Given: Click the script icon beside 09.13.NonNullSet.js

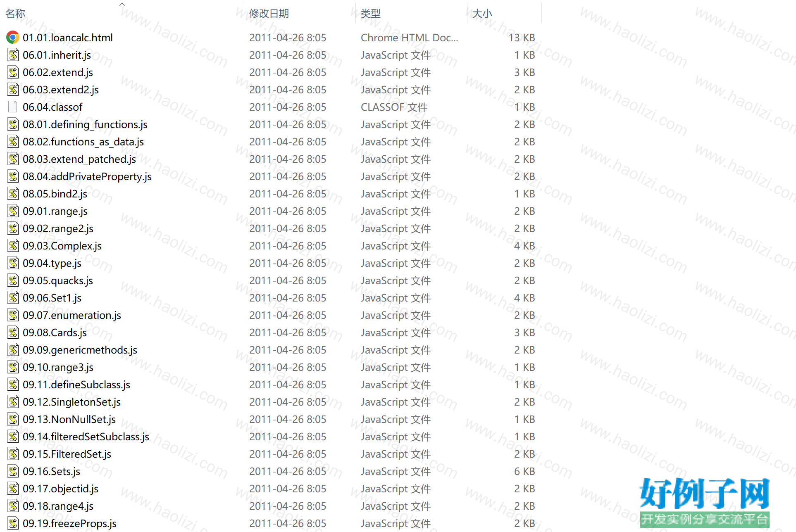Looking at the screenshot, I should pos(13,419).
